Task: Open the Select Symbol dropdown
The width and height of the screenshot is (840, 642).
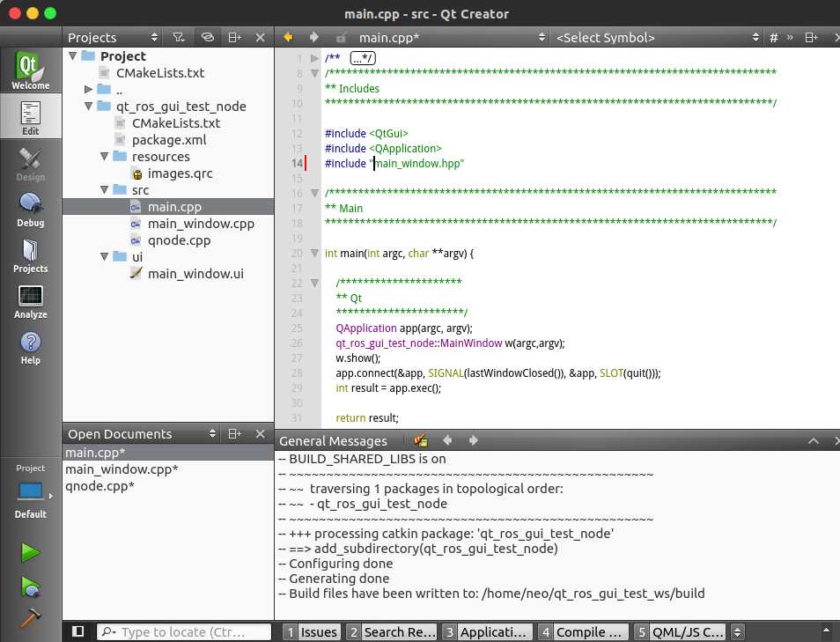Action: (x=658, y=38)
